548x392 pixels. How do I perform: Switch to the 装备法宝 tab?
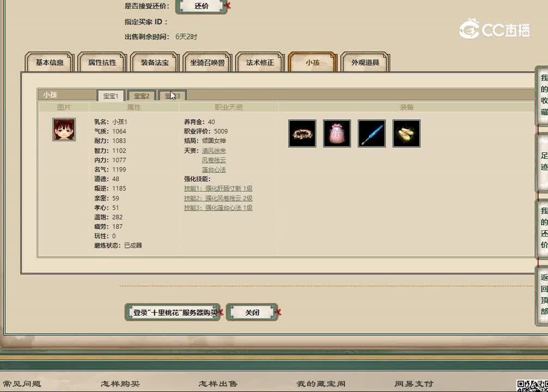click(153, 62)
